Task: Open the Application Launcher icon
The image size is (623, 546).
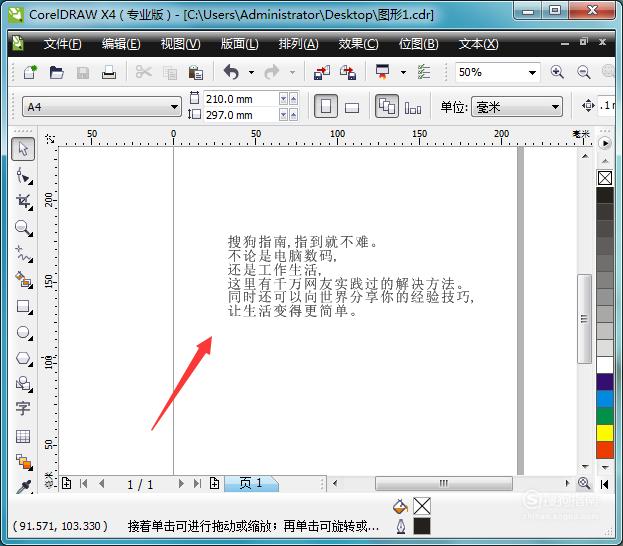Action: click(383, 72)
